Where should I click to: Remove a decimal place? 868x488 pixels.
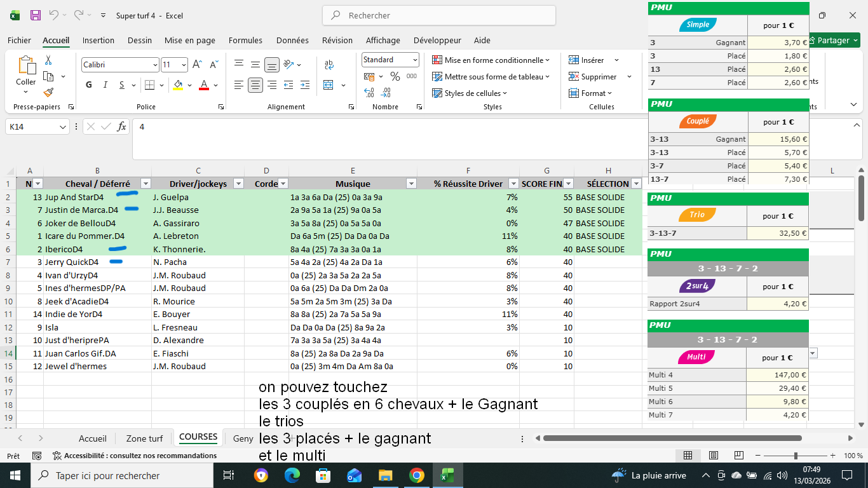click(386, 93)
